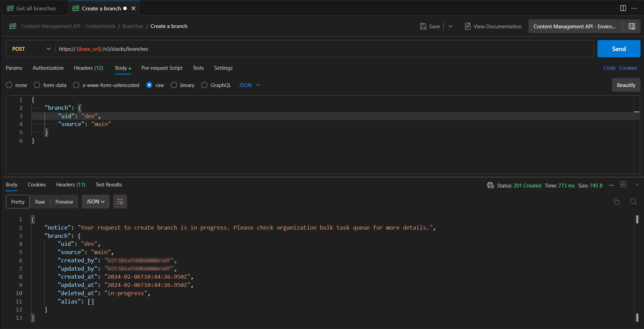This screenshot has height=329, width=644.
Task: Click the response size 745 B
Action: [596, 186]
